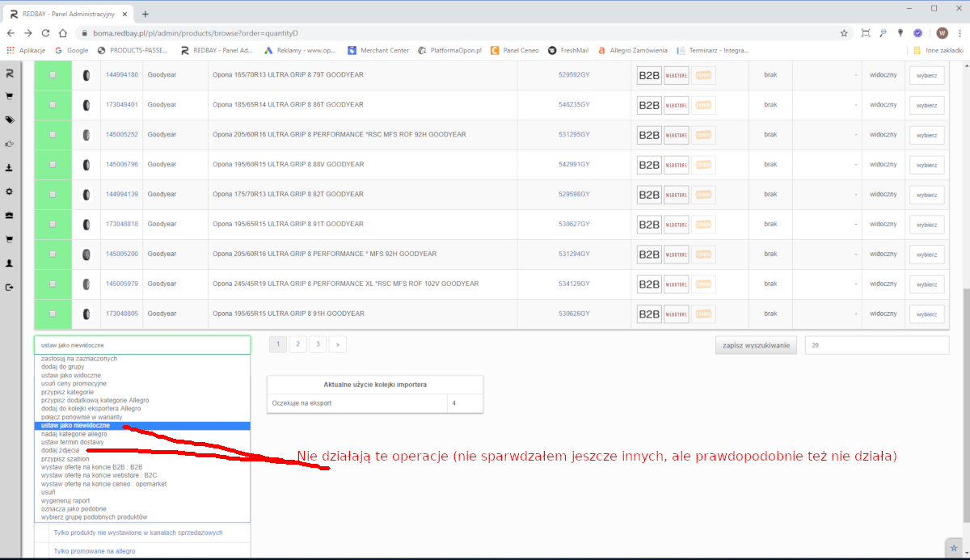Open the bulk action dropdown field

pos(142,345)
